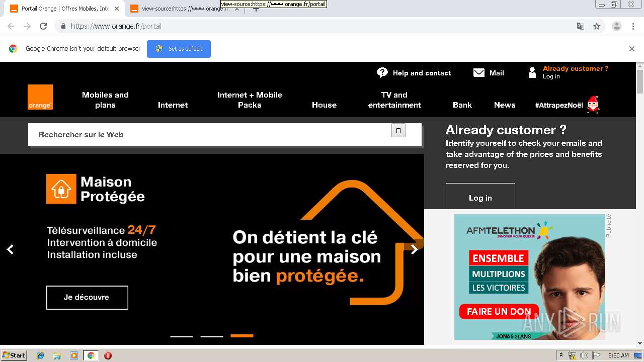Open Chrome profile avatar
644x362 pixels.
pyautogui.click(x=617, y=26)
